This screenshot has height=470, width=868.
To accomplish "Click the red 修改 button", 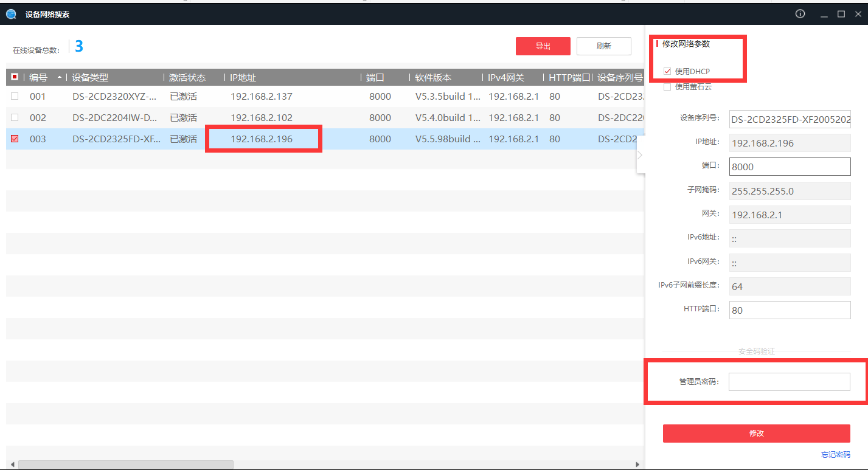I will pyautogui.click(x=756, y=433).
